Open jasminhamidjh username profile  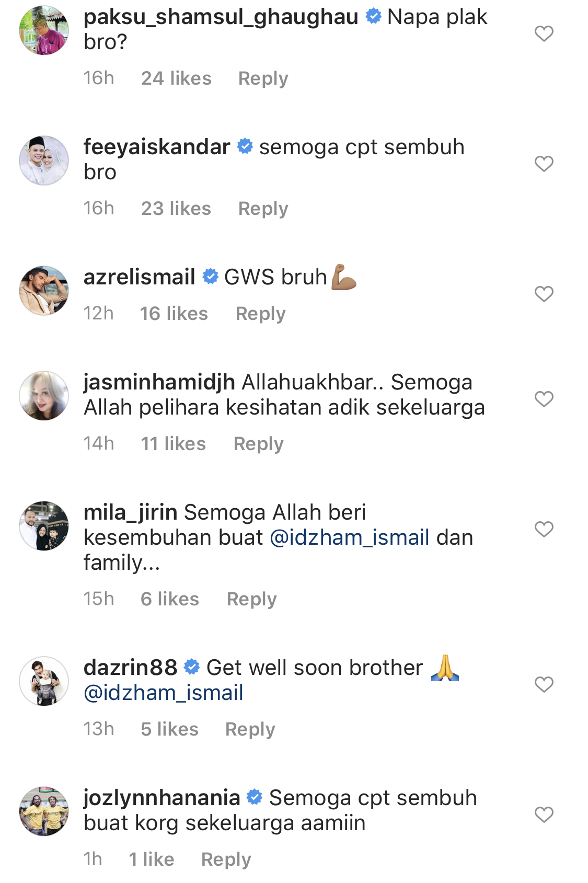[x=159, y=382]
